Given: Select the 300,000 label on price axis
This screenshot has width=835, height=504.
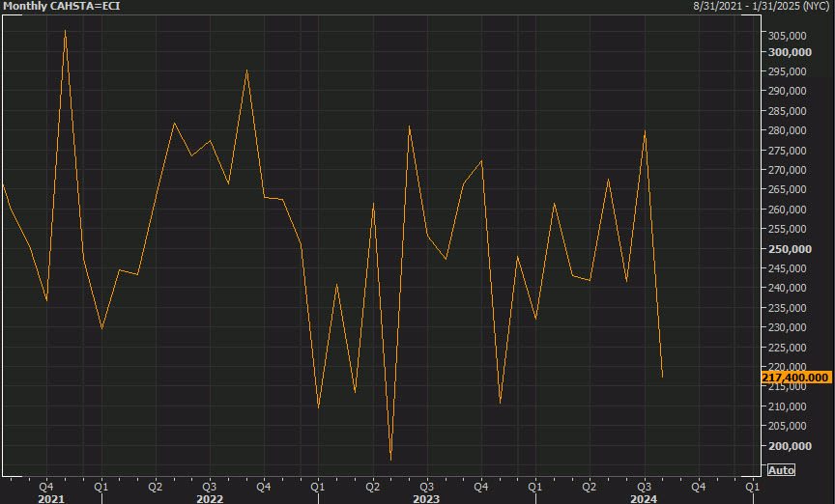Looking at the screenshot, I should tap(788, 51).
